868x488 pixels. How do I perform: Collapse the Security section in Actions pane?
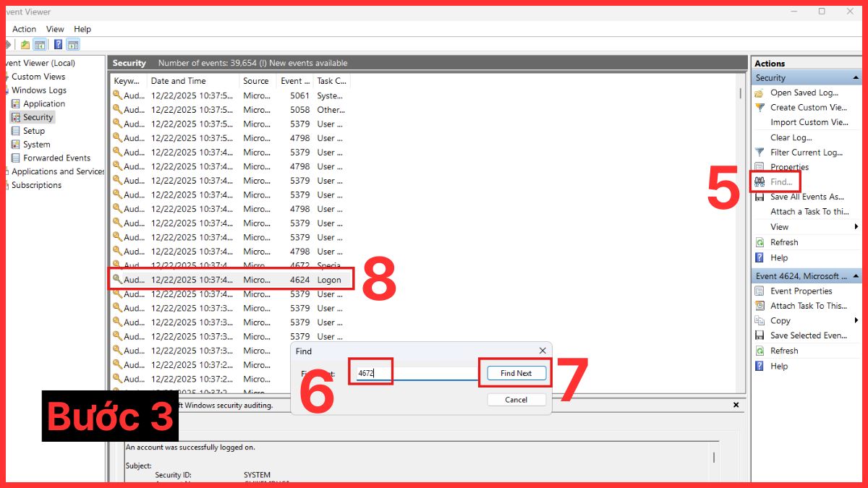click(x=856, y=78)
